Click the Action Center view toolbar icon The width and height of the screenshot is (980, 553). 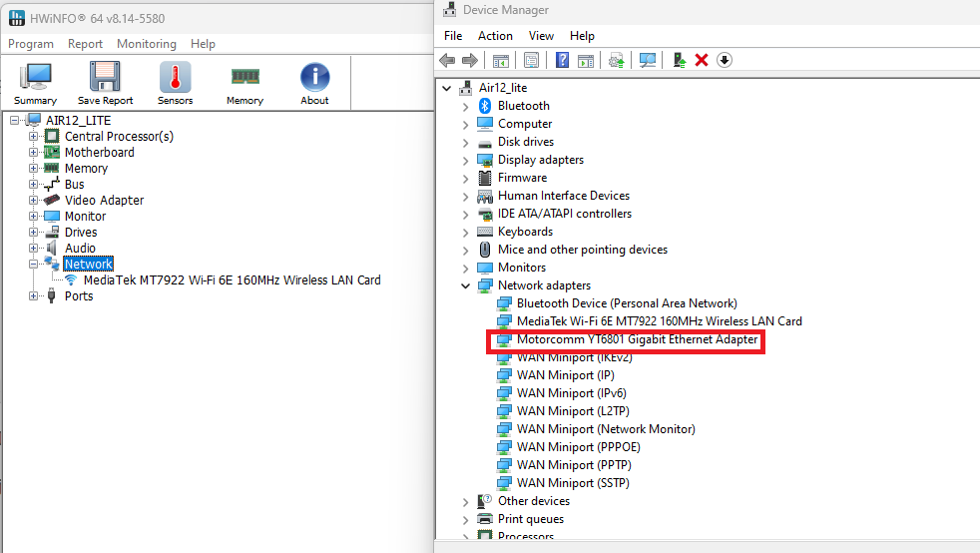(586, 61)
